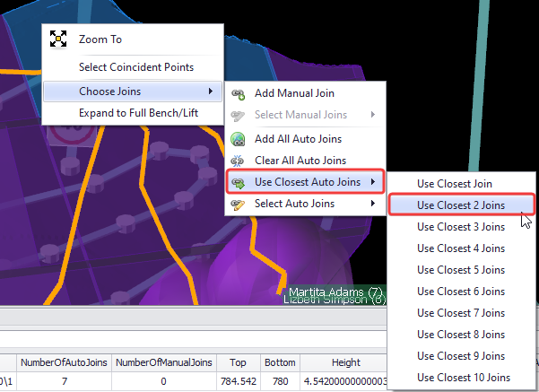Click the Martita Adams label in viewport
The height and width of the screenshot is (392, 539).
pyautogui.click(x=335, y=292)
